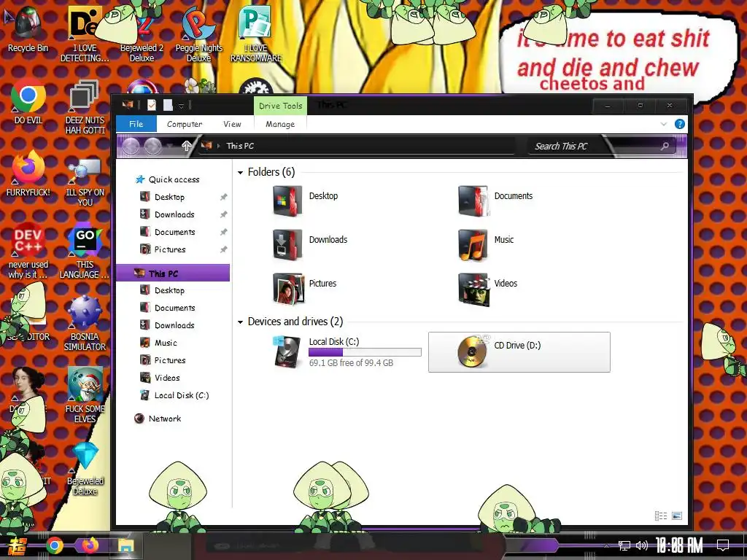Click the search magnifier icon in Explorer
747x560 pixels.
click(x=665, y=146)
